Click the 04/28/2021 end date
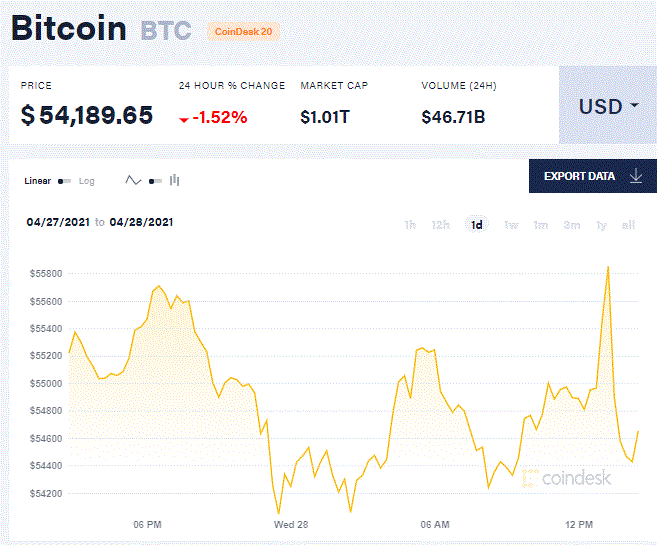Screen dimensions: 657x545 click(x=141, y=222)
